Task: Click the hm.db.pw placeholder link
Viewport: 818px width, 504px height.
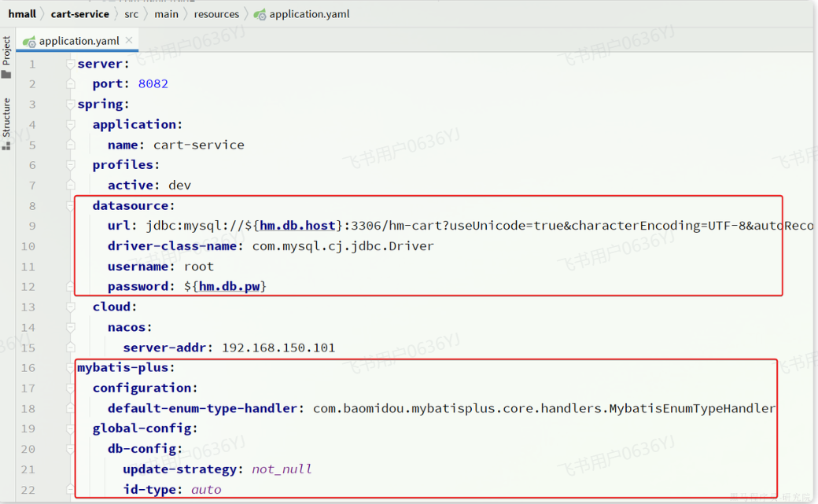Action: click(230, 286)
